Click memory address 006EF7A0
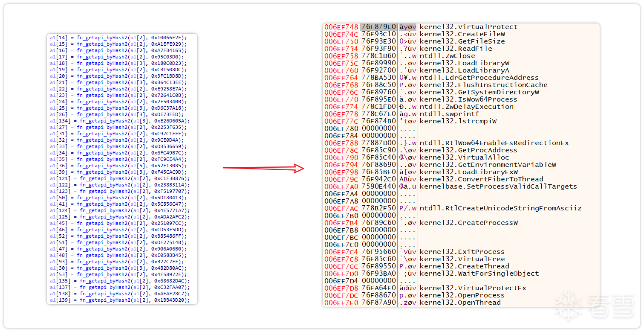The height and width of the screenshot is (332, 644). tap(341, 186)
